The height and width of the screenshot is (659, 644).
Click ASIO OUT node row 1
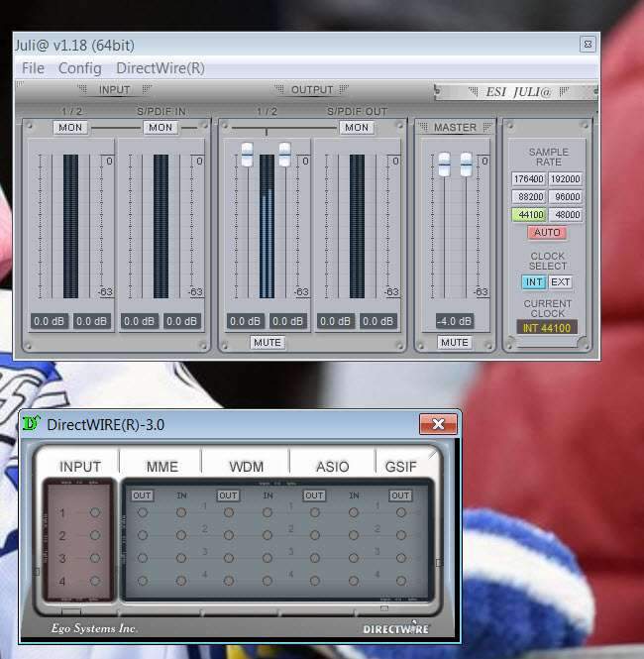315,512
